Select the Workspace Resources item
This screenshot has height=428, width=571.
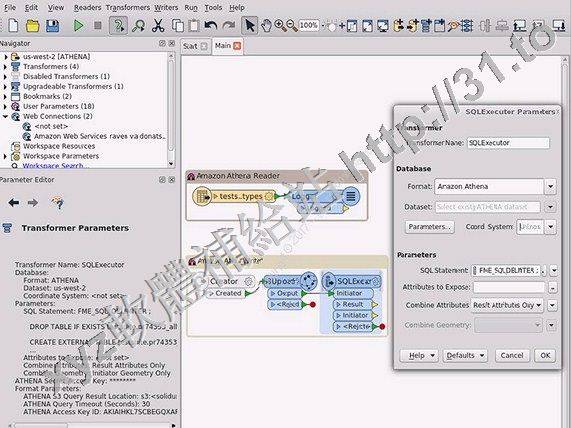[59, 146]
